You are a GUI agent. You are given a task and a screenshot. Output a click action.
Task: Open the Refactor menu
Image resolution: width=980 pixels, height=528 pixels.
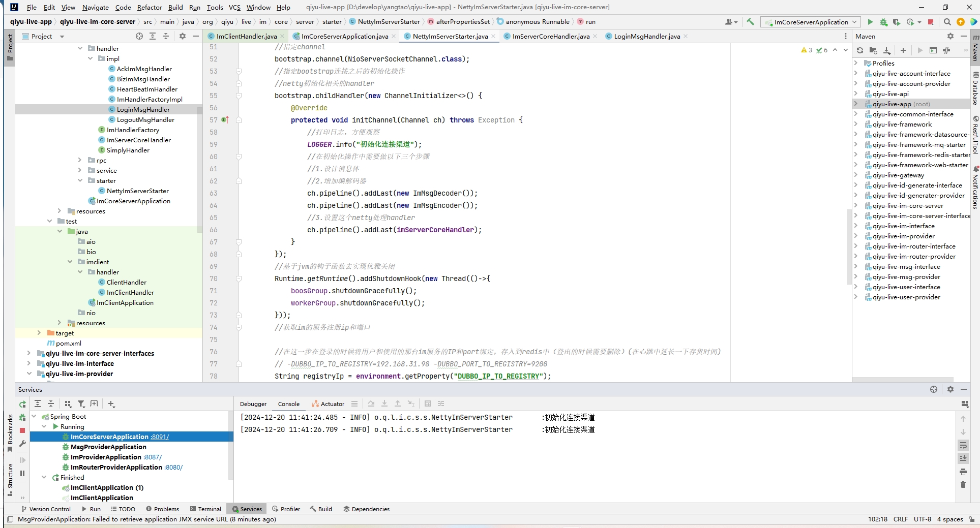tap(150, 7)
